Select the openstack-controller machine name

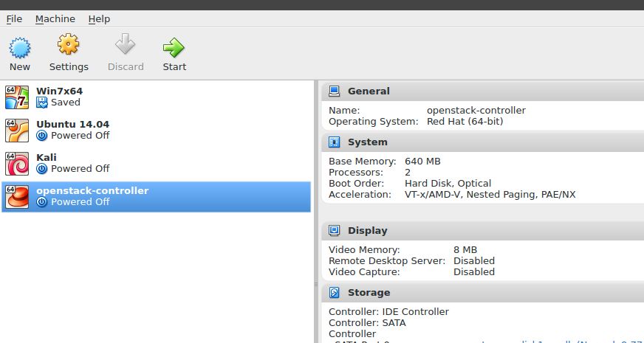[92, 191]
